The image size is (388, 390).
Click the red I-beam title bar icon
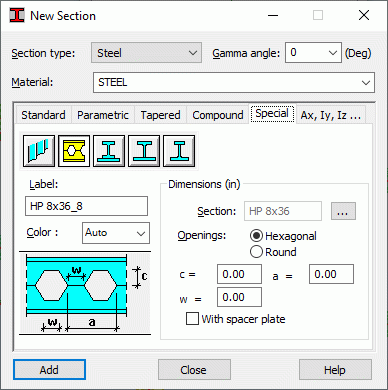pos(17,15)
